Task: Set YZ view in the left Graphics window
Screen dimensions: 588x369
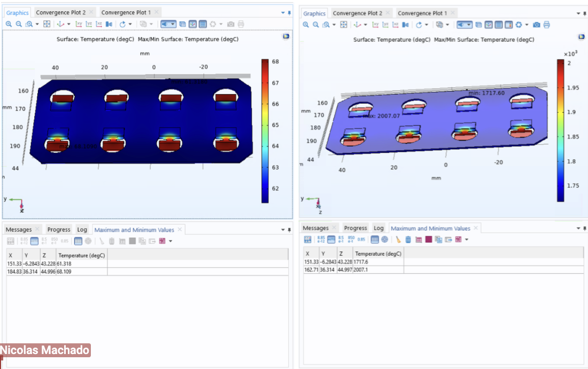Action: [x=89, y=24]
